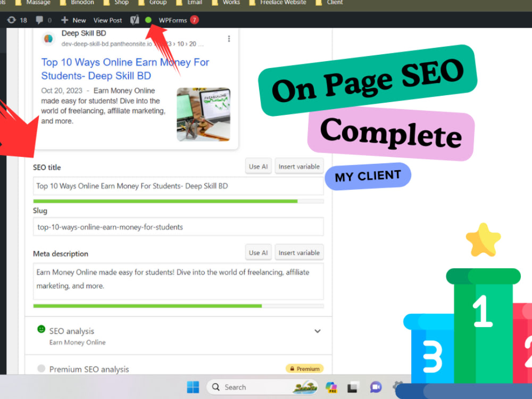Click the search highlight image in taskbar search
The height and width of the screenshot is (399, 532).
(305, 387)
